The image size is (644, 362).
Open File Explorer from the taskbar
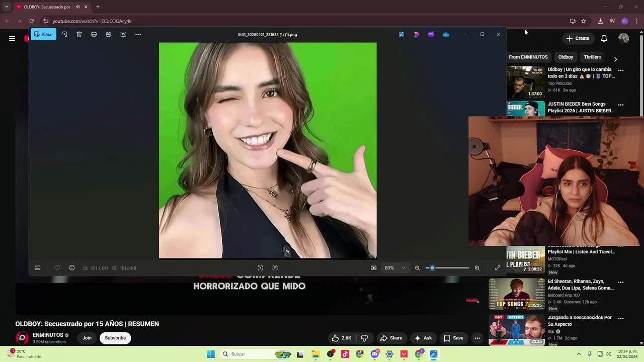[x=315, y=354]
